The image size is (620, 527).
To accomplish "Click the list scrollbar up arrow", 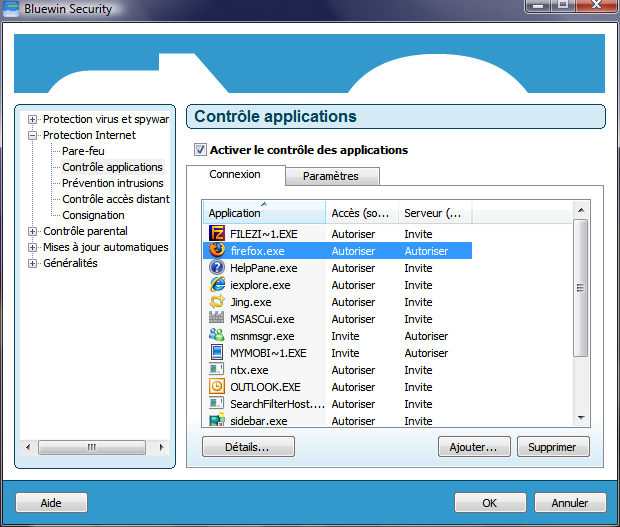I will (x=581, y=210).
